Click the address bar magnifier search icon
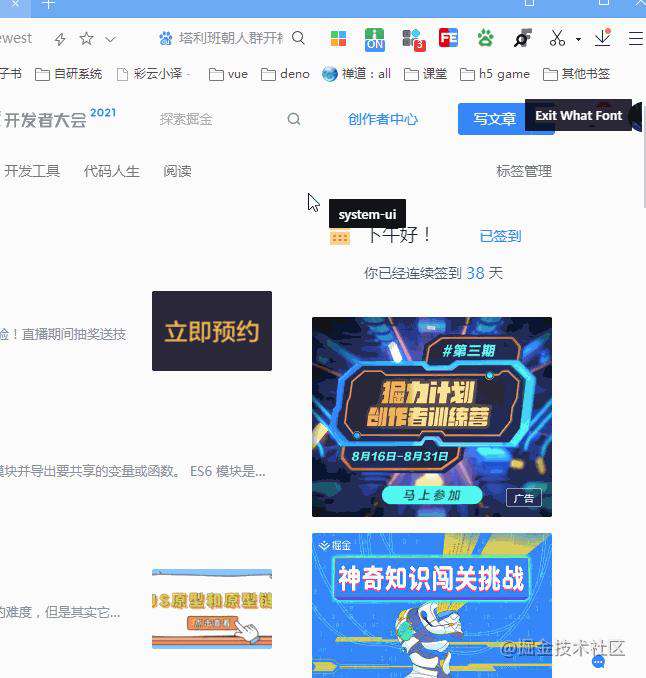 point(298,38)
